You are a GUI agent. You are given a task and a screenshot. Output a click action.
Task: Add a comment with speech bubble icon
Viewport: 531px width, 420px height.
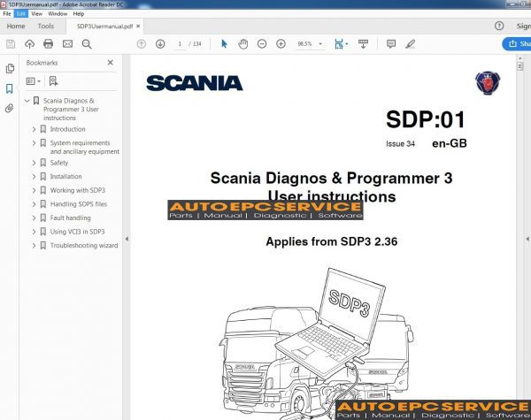tap(391, 44)
